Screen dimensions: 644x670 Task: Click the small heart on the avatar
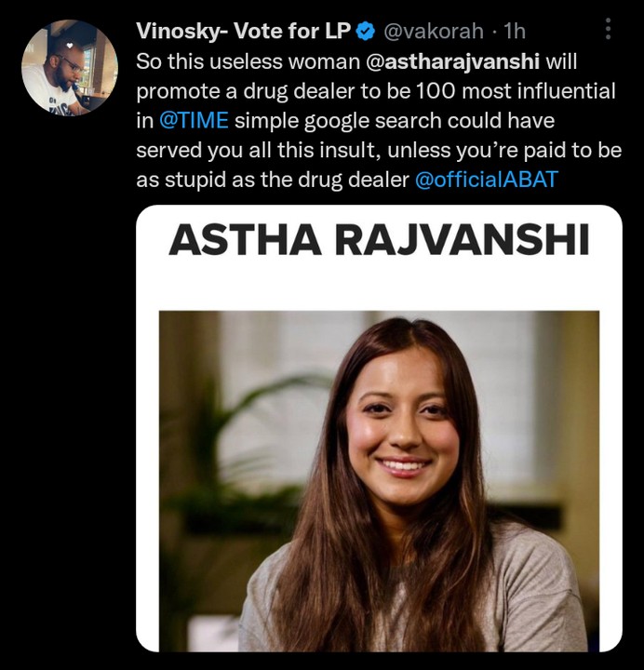pyautogui.click(x=69, y=46)
